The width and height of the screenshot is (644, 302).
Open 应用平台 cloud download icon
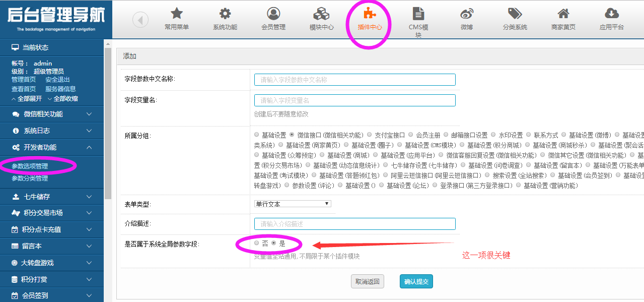pos(611,14)
